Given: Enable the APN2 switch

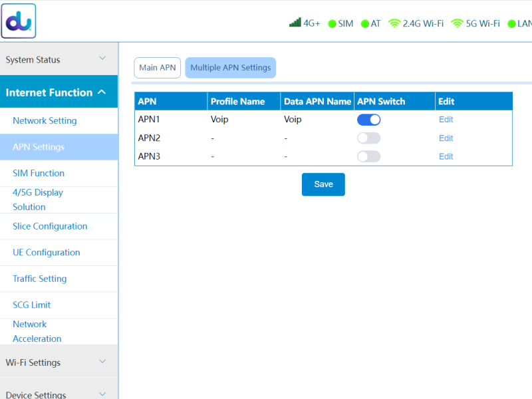Looking at the screenshot, I should (368, 138).
